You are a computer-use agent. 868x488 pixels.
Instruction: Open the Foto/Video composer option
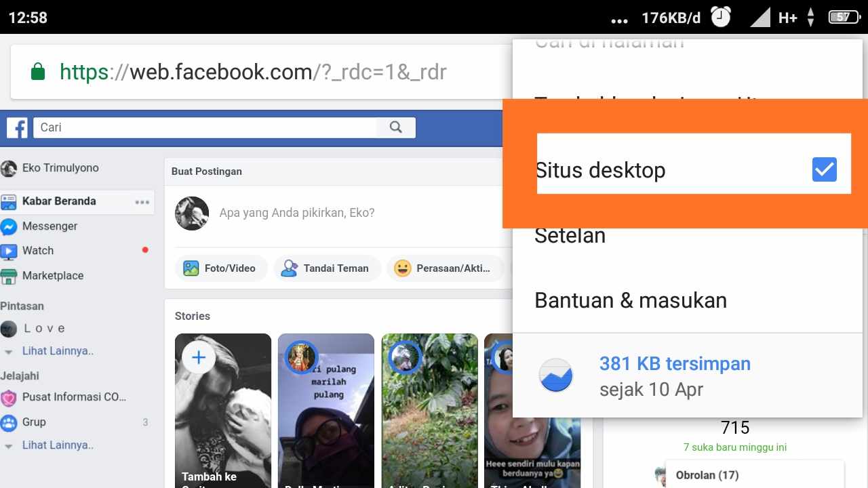point(221,268)
